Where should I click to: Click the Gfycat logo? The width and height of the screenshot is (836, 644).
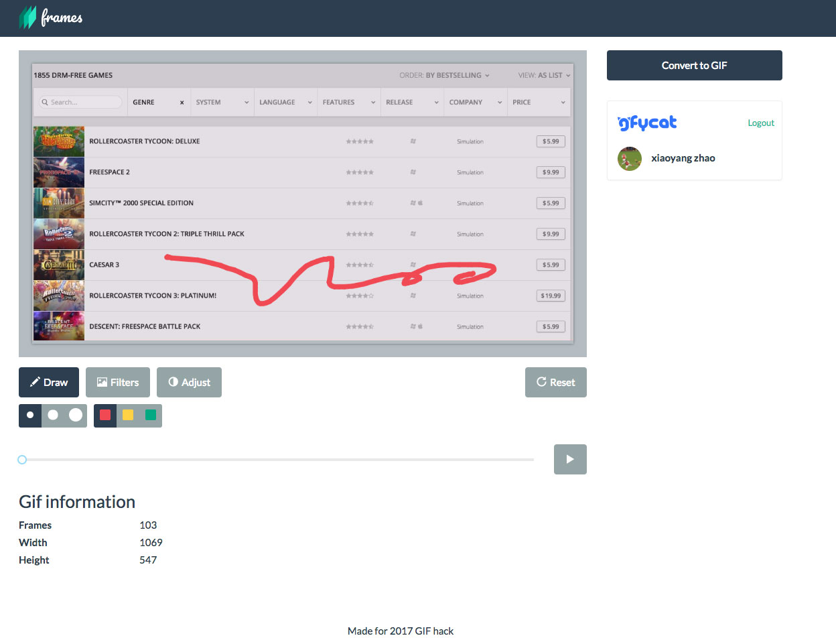647,123
